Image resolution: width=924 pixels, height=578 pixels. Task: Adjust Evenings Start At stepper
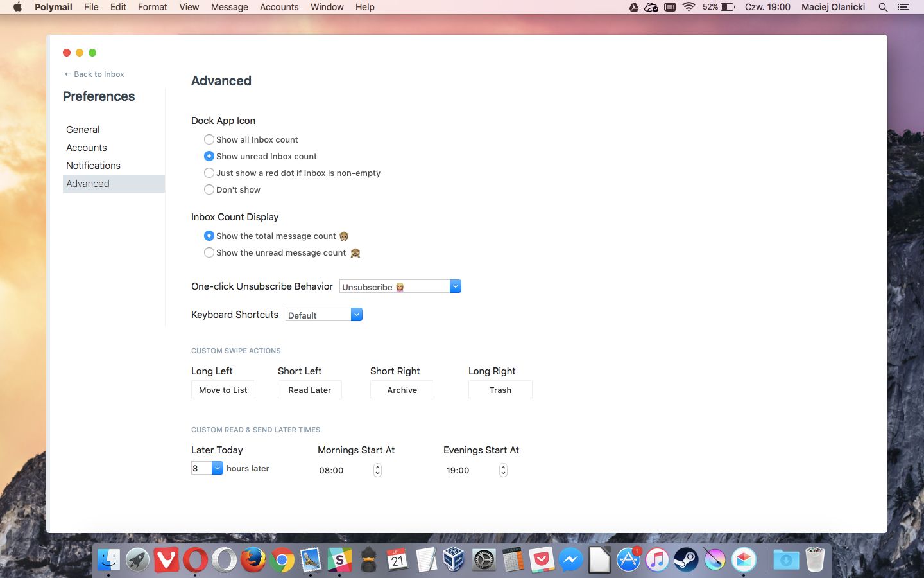coord(503,470)
